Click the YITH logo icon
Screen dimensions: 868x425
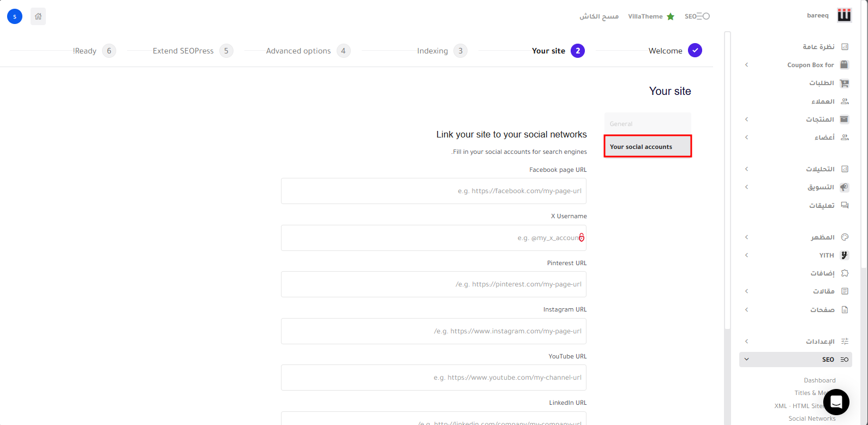click(845, 255)
